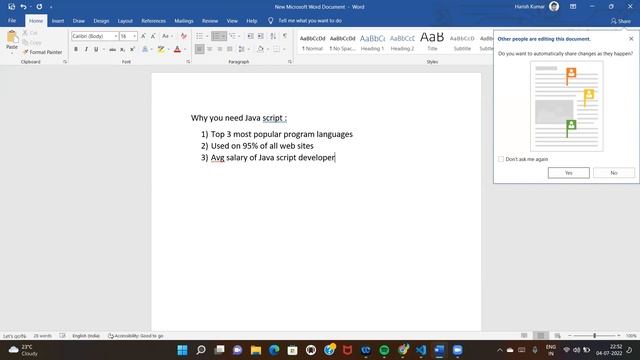Switch to the Design tab
Image resolution: width=640 pixels, height=360 pixels.
[101, 21]
